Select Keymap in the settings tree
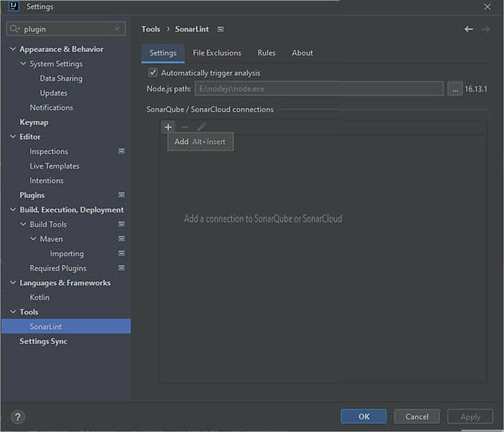 [x=34, y=122]
